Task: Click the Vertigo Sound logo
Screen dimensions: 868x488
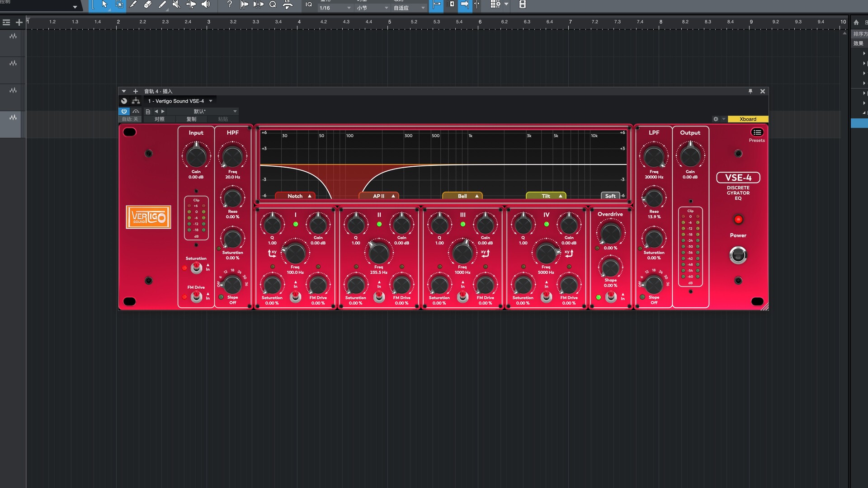Action: (148, 217)
